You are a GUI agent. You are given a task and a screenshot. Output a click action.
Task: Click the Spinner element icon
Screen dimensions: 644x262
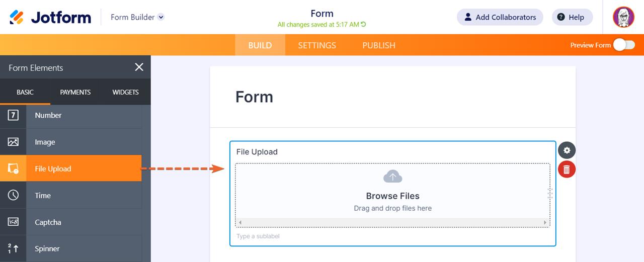13,248
